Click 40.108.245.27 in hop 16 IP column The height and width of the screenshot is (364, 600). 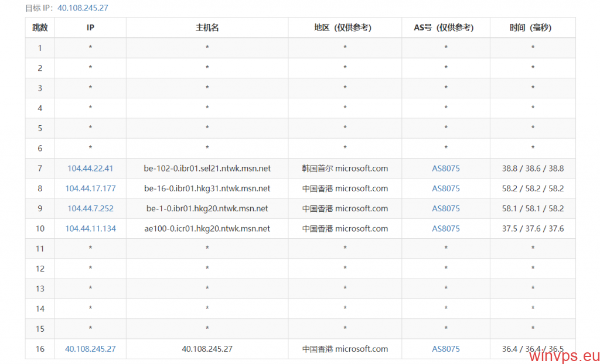(x=90, y=349)
